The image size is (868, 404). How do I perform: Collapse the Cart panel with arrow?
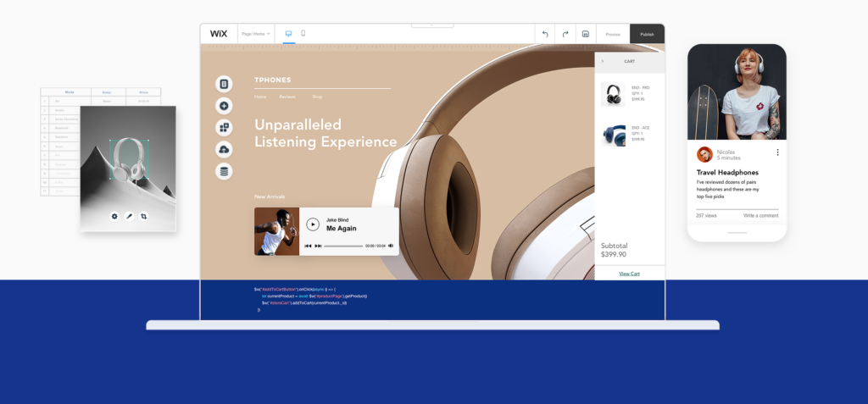[x=603, y=62]
